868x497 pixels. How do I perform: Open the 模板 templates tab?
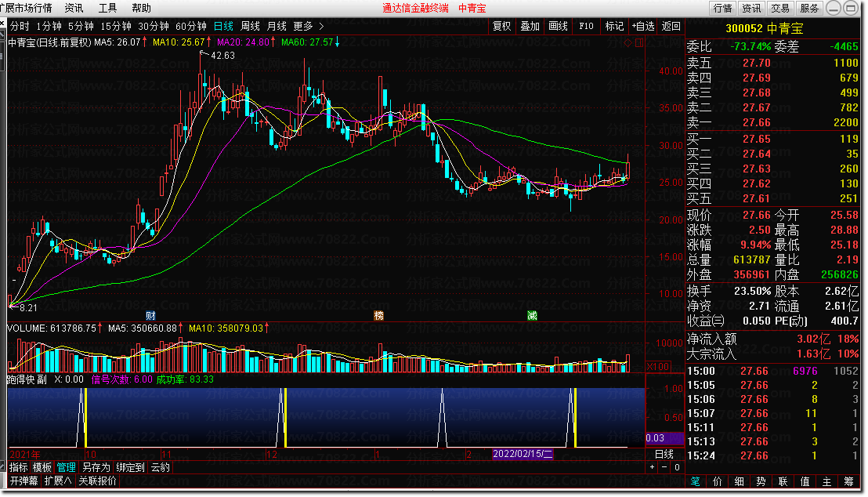tap(42, 467)
